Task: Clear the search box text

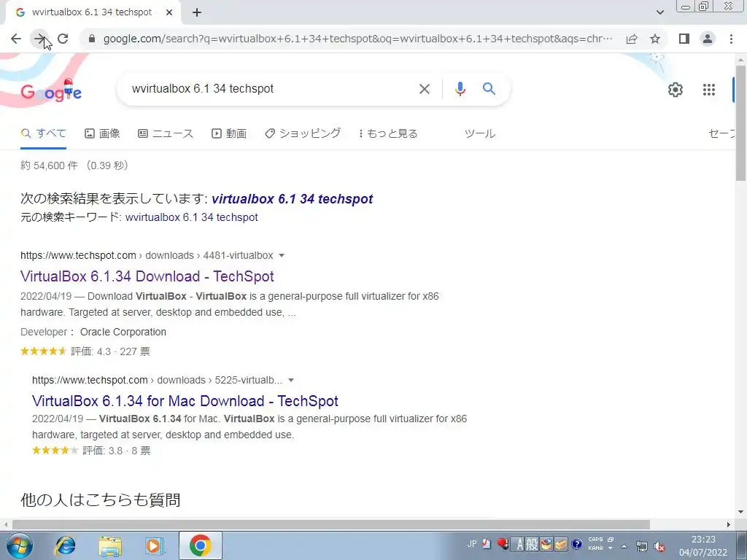Action: 425,88
